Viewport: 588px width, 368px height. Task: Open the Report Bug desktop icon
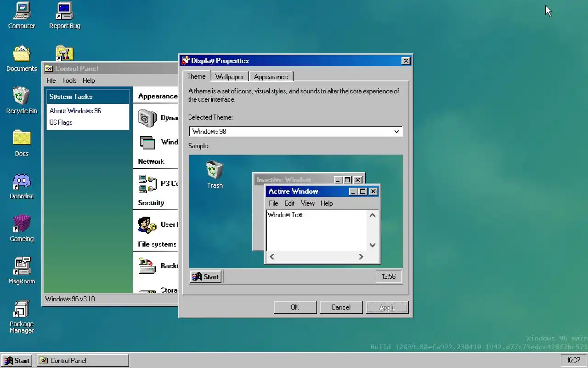coord(65,16)
